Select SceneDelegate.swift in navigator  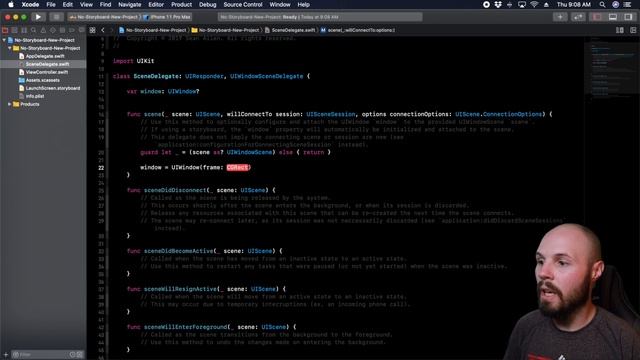point(44,64)
